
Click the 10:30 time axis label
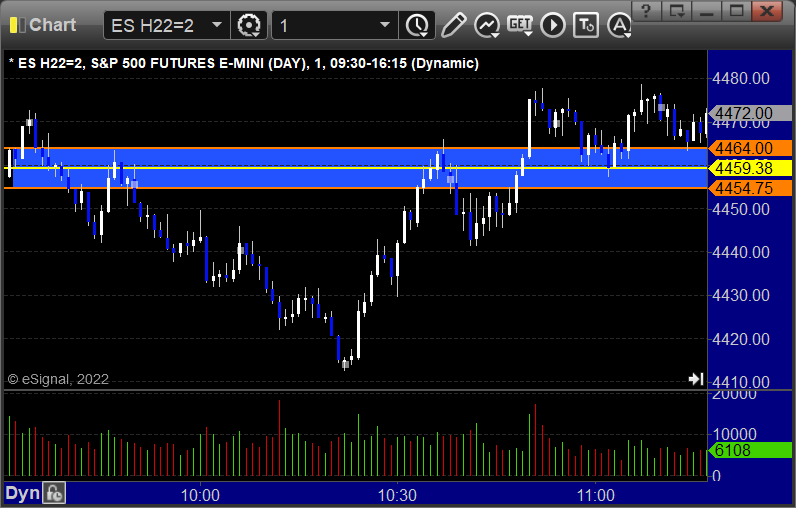397,495
